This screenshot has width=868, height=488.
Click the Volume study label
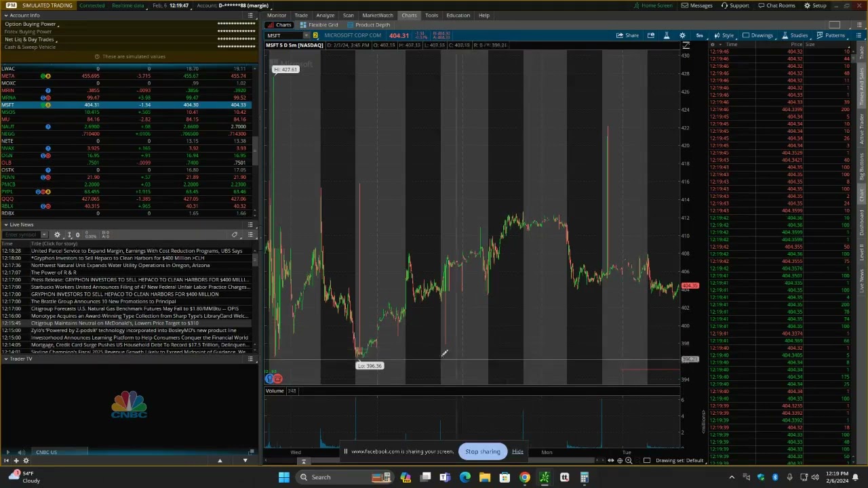[x=275, y=391]
